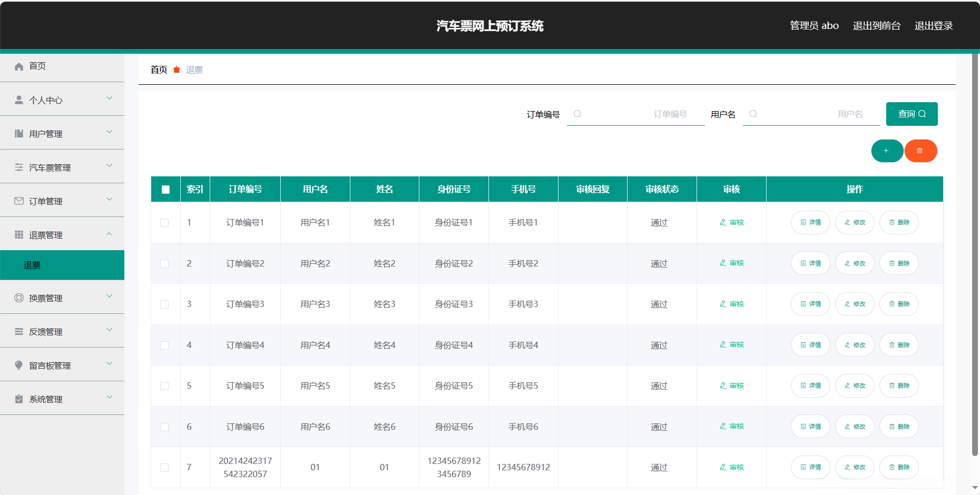Image resolution: width=980 pixels, height=495 pixels.
Task: Click the 审核状态 column header
Action: (662, 189)
